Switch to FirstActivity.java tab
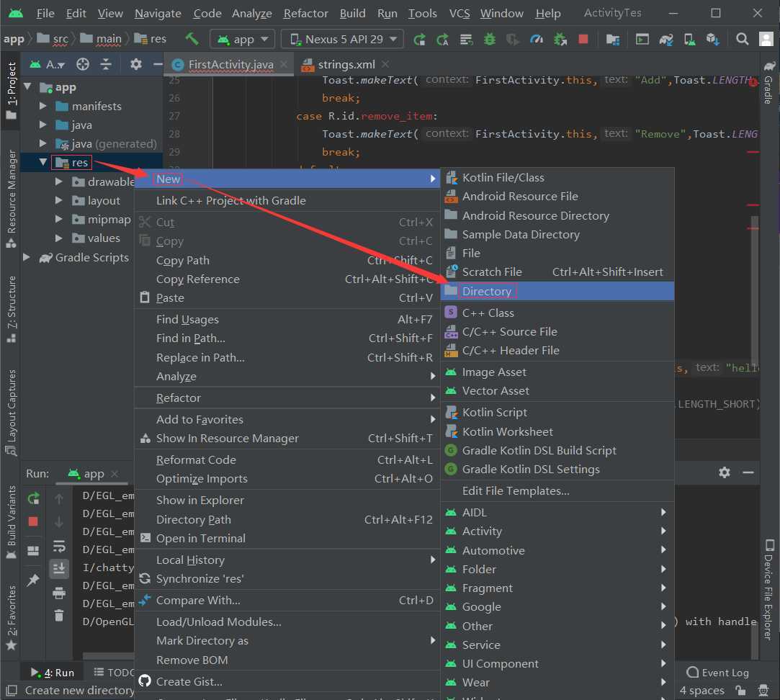Image resolution: width=780 pixels, height=700 pixels. [x=230, y=64]
